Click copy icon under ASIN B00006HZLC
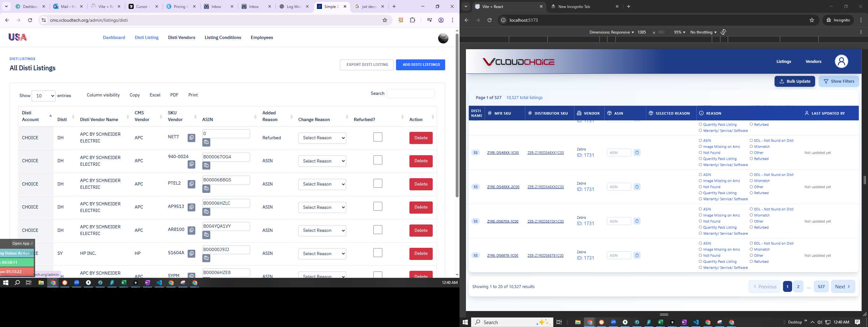Image resolution: width=868 pixels, height=327 pixels. tap(206, 212)
